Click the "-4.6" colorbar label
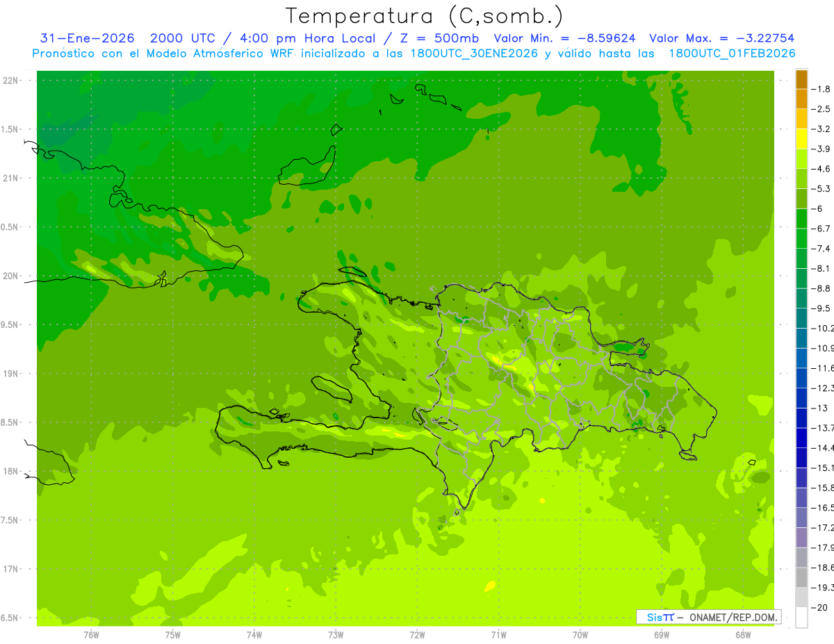The image size is (834, 644). coord(821,169)
